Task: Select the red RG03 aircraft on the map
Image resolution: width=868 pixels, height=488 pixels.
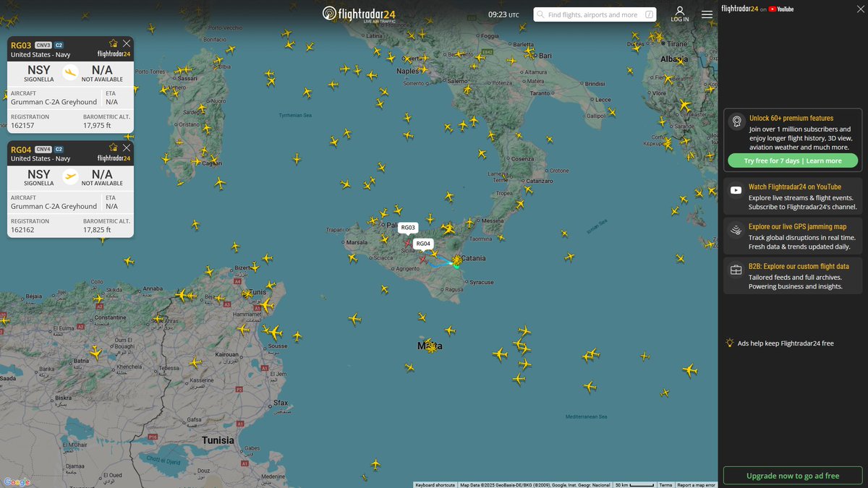Action: 409,243
